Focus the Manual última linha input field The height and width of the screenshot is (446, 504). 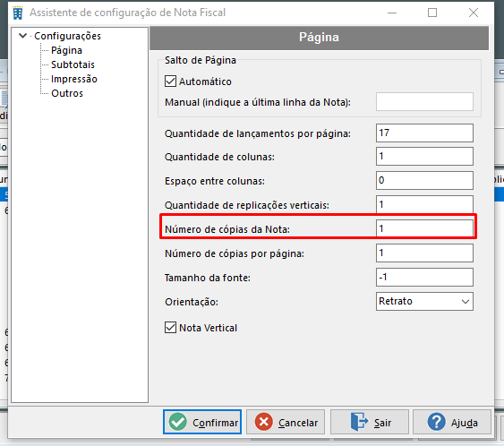[424, 102]
